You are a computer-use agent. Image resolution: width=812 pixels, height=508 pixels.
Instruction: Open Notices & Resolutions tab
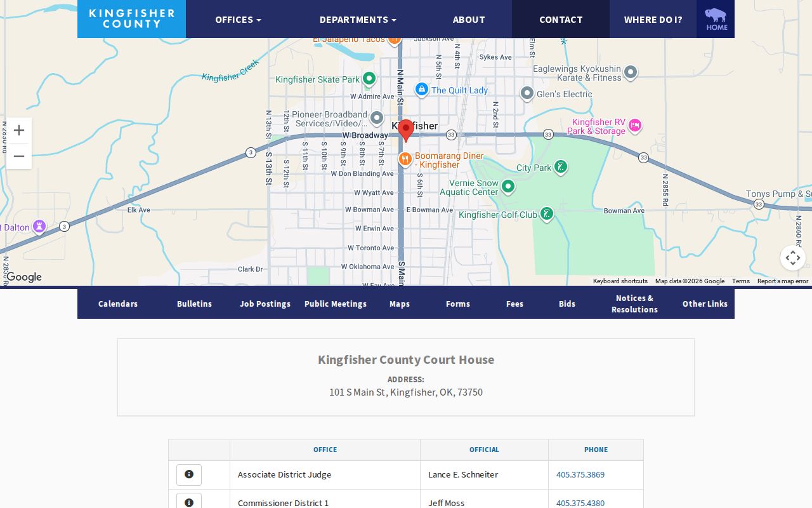tap(634, 304)
